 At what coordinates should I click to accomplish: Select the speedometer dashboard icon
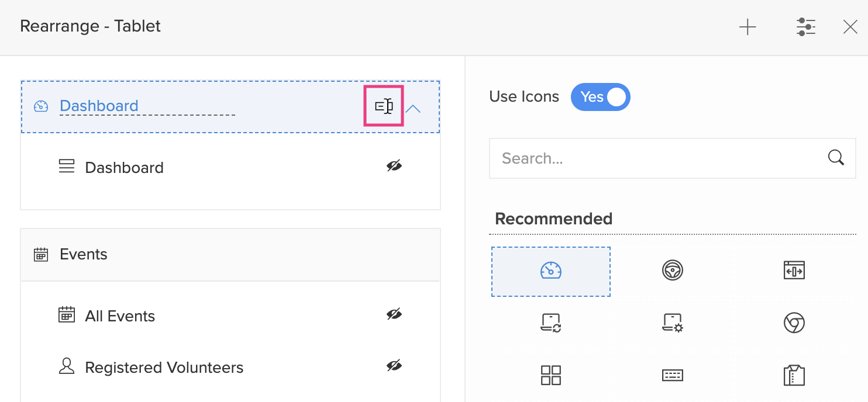[551, 271]
